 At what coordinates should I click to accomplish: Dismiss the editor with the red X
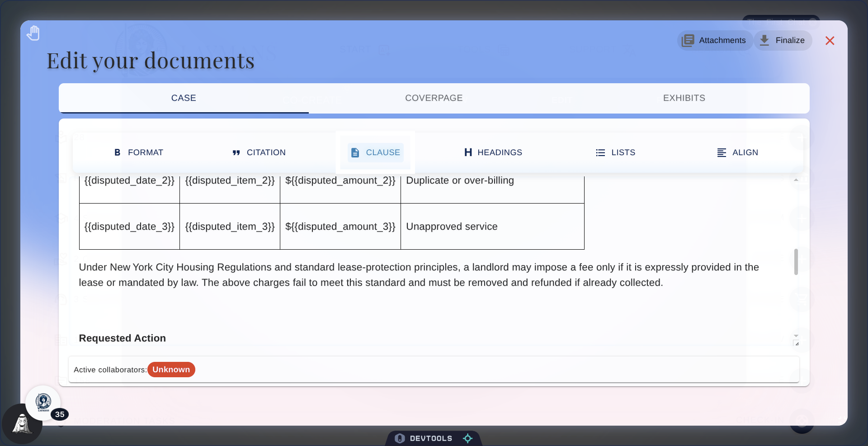[x=830, y=40]
